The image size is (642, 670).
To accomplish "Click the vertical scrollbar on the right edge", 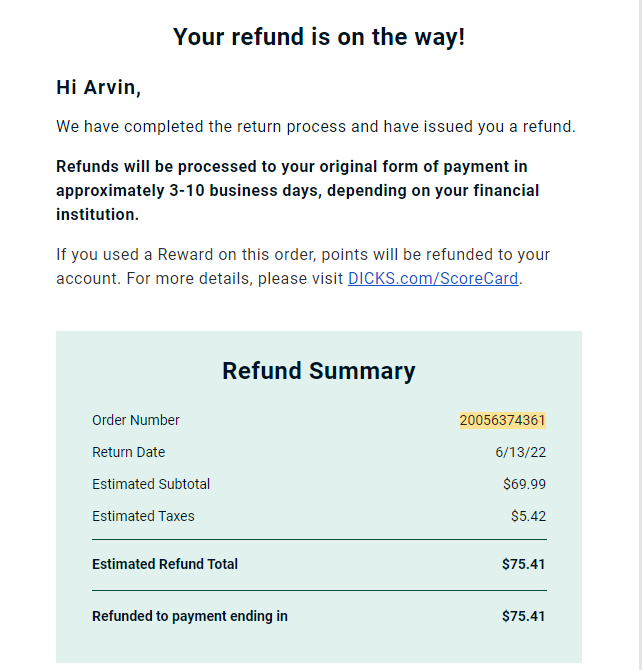I will click(640, 335).
